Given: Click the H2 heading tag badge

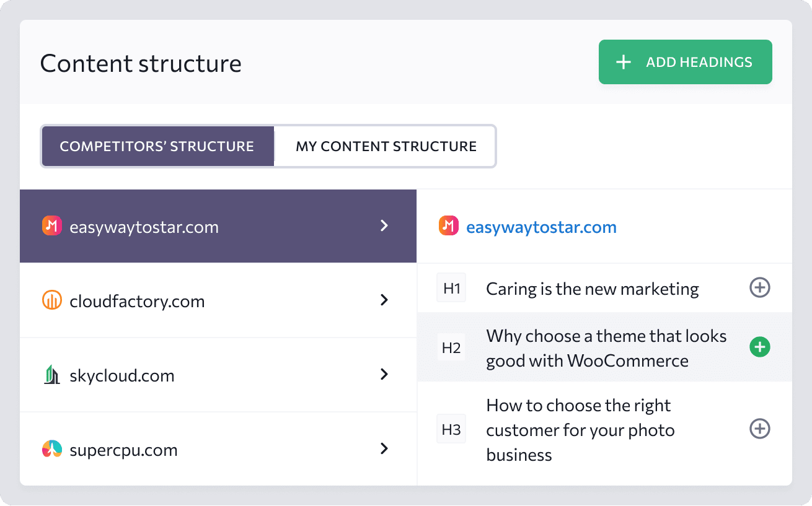Looking at the screenshot, I should click(451, 348).
